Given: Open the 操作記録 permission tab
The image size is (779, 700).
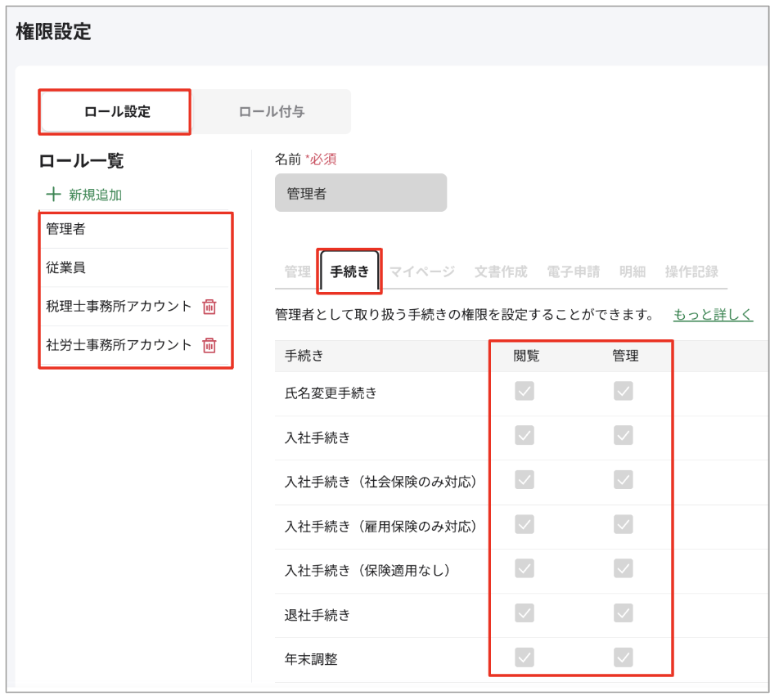Looking at the screenshot, I should click(691, 271).
